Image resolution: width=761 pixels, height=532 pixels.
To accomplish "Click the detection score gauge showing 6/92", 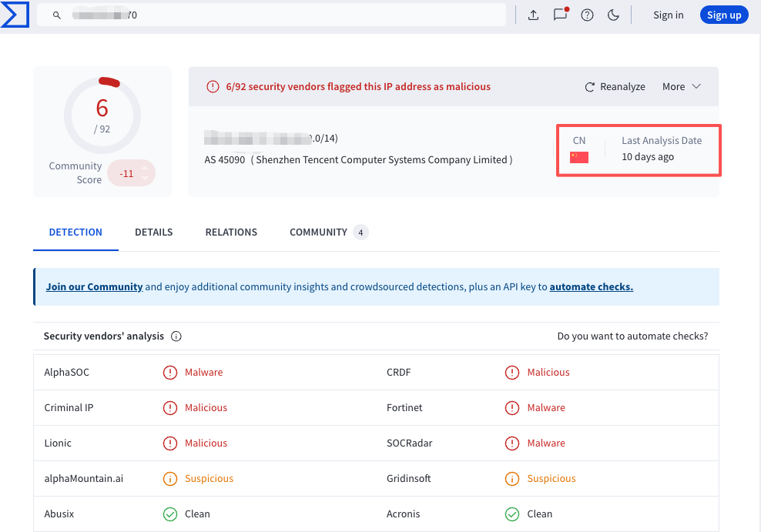I will [102, 115].
